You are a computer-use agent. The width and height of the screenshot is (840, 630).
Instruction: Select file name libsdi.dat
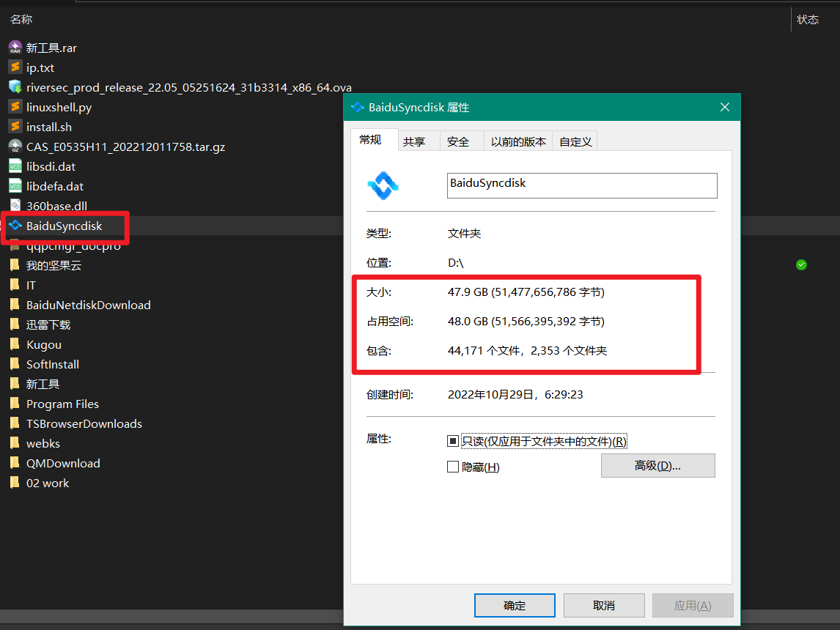pyautogui.click(x=51, y=166)
